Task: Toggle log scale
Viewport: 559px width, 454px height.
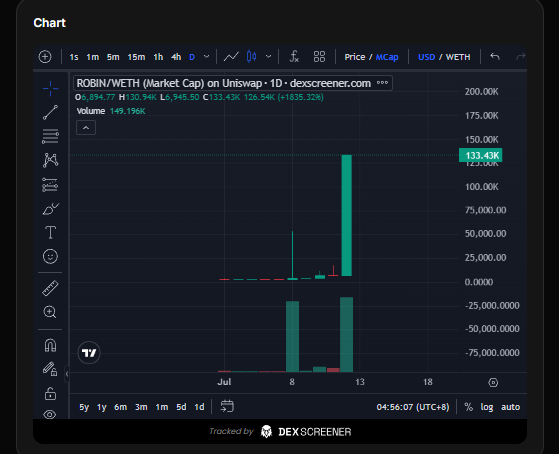Action: coord(487,407)
